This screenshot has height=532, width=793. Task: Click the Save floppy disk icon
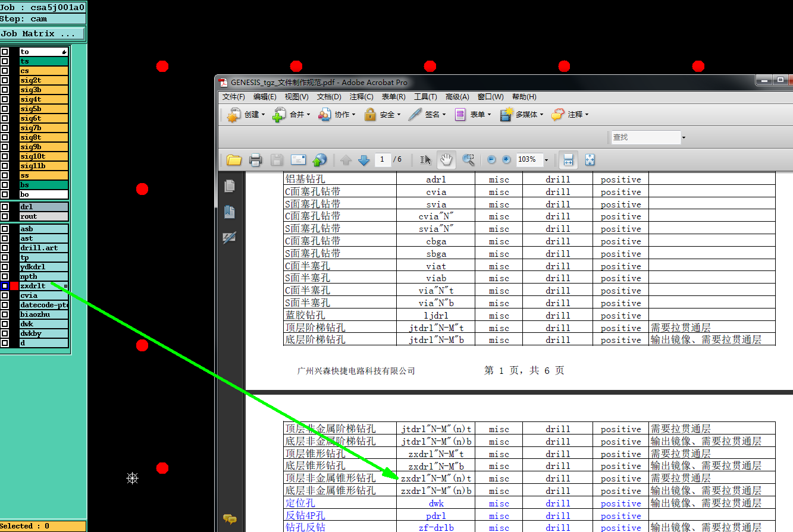coord(277,160)
